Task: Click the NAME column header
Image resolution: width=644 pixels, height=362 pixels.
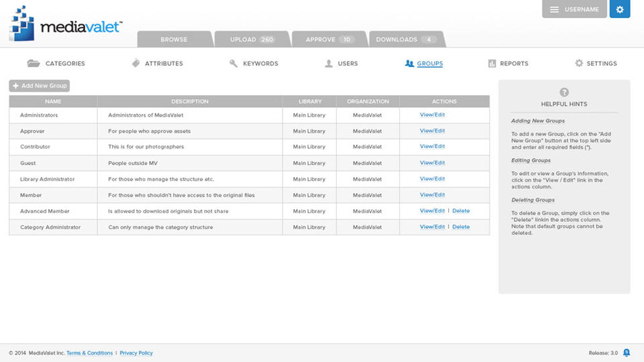Action: (x=53, y=101)
